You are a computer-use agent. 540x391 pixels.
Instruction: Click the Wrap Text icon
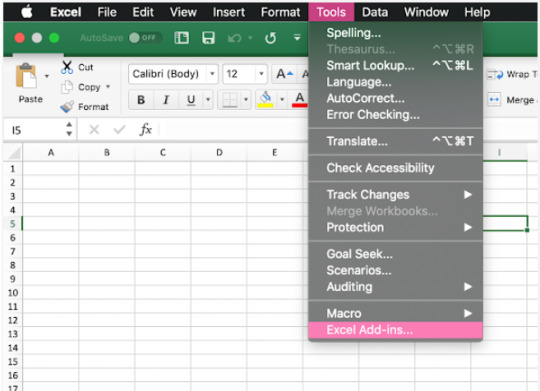pyautogui.click(x=495, y=74)
